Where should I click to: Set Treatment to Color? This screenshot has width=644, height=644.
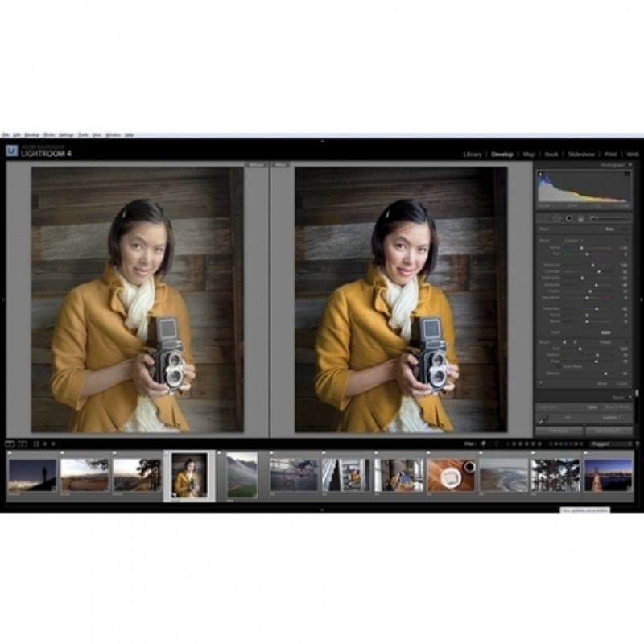click(x=592, y=407)
